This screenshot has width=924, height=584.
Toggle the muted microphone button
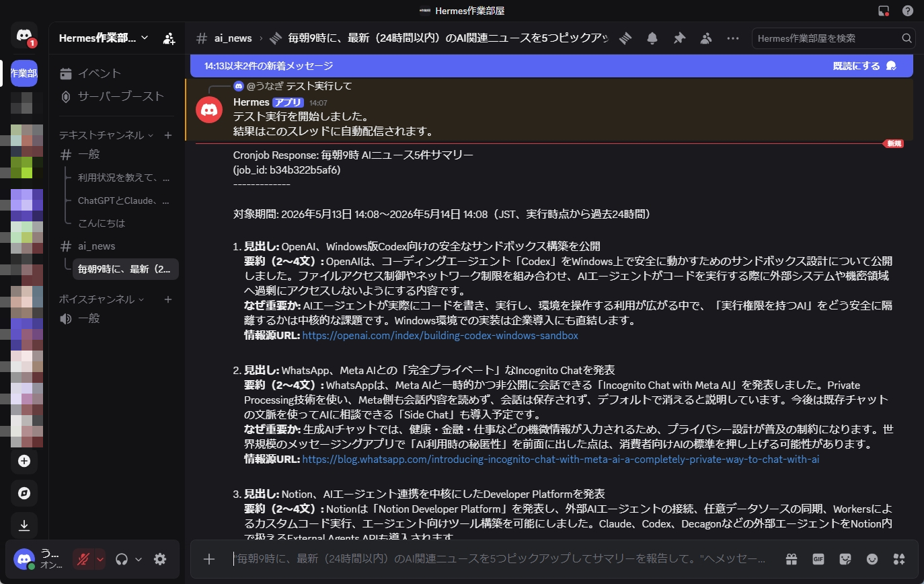click(83, 558)
